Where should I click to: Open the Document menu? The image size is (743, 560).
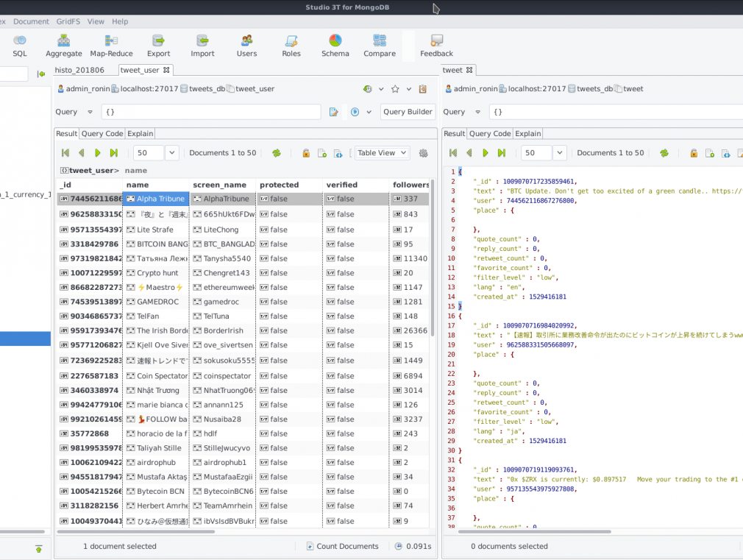tap(31, 21)
